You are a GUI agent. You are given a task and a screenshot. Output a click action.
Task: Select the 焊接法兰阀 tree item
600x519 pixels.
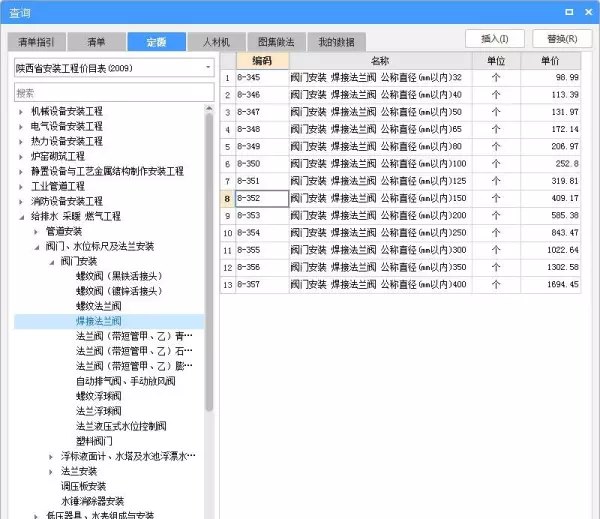[x=99, y=321]
